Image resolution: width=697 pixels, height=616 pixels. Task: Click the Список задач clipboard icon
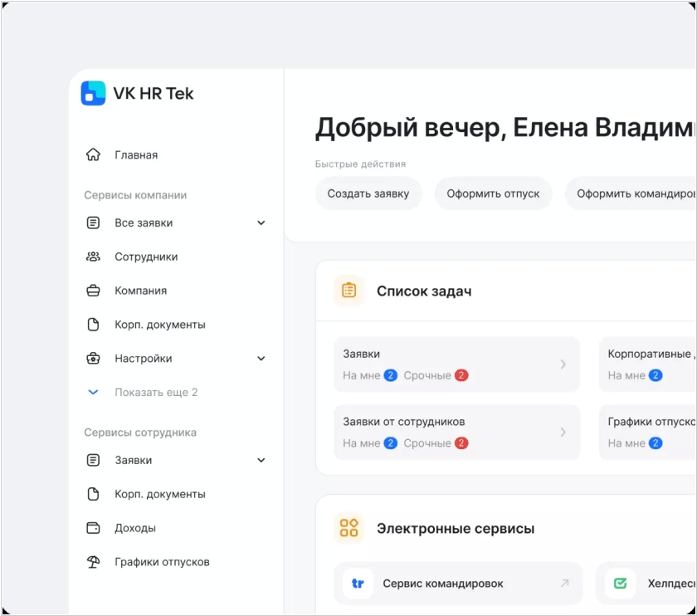coord(349,291)
